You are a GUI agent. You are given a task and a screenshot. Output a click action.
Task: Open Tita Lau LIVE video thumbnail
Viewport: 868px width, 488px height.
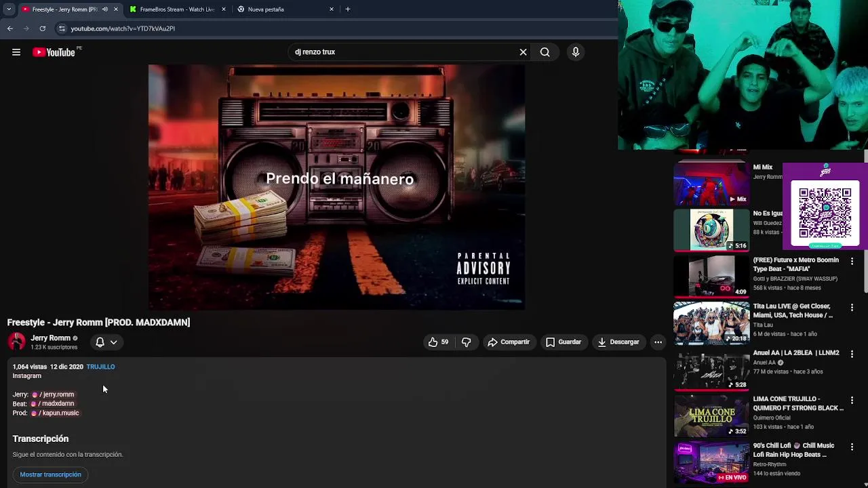711,323
